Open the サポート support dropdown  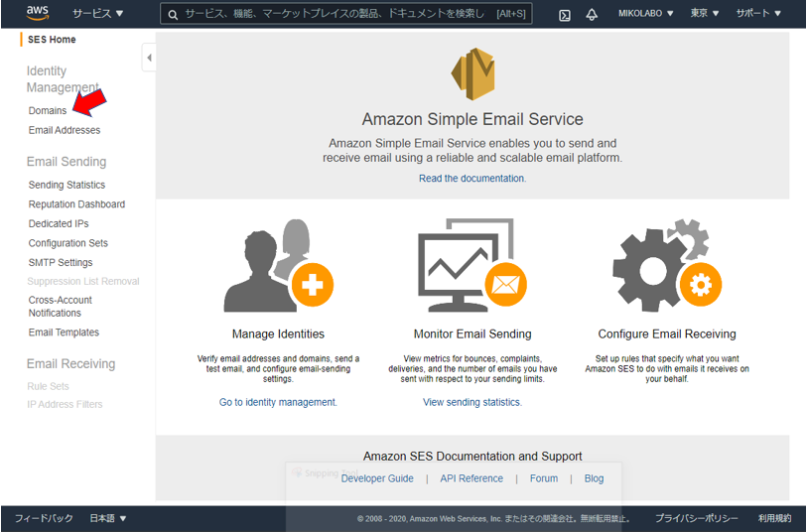(758, 13)
